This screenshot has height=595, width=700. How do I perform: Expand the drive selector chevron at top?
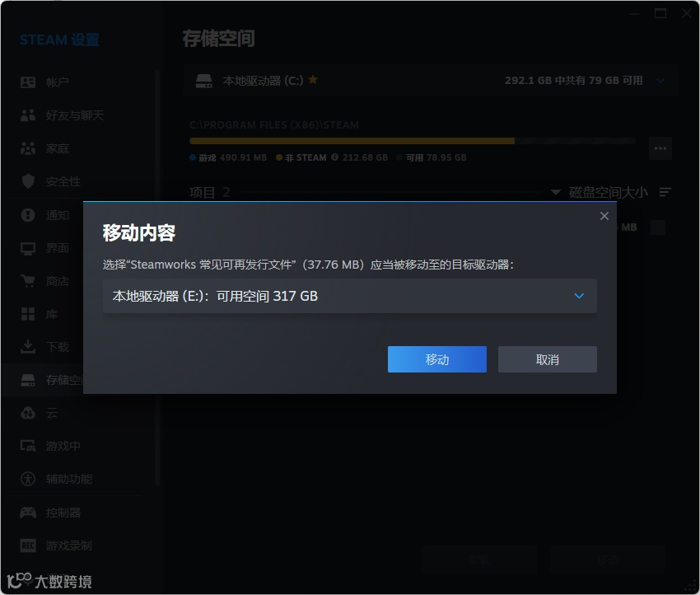(660, 81)
